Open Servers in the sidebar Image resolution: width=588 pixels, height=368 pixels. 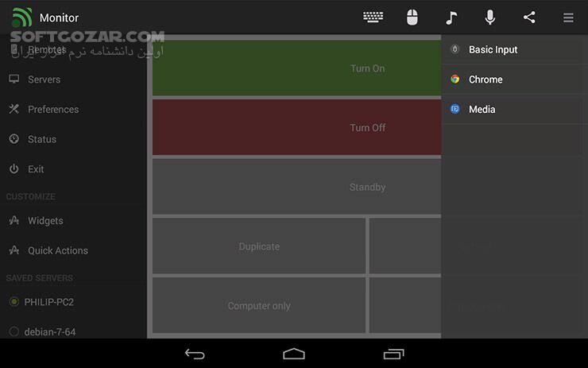coord(73,79)
